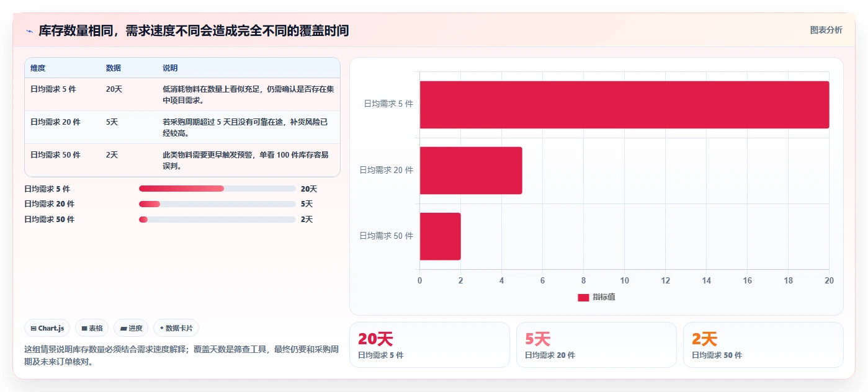Open the 5天 data card
The height and width of the screenshot is (392, 868).
596,345
